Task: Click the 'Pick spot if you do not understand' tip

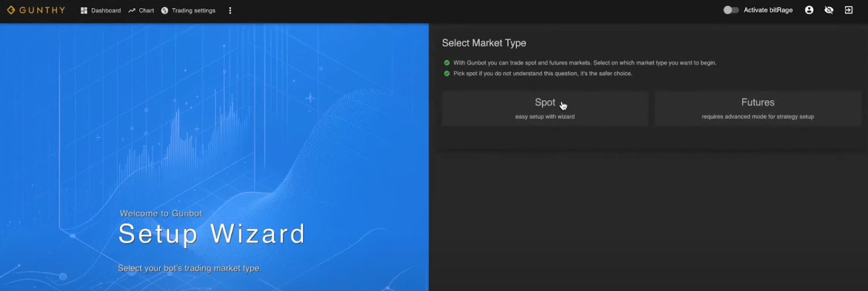Action: (x=542, y=73)
